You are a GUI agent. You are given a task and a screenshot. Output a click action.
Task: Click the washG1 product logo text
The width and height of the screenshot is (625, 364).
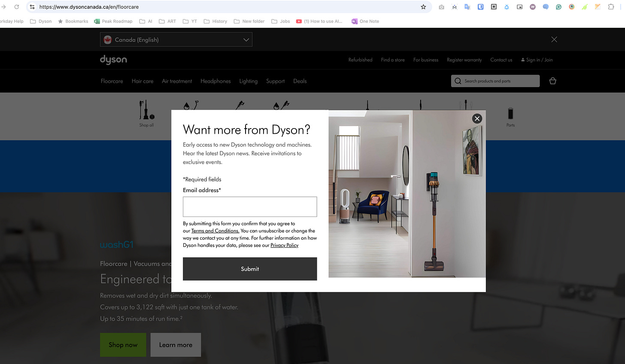(117, 245)
